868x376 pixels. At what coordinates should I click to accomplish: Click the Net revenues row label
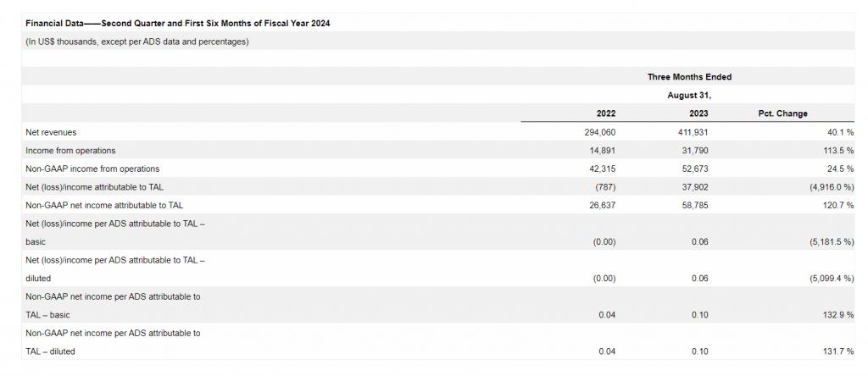point(51,132)
